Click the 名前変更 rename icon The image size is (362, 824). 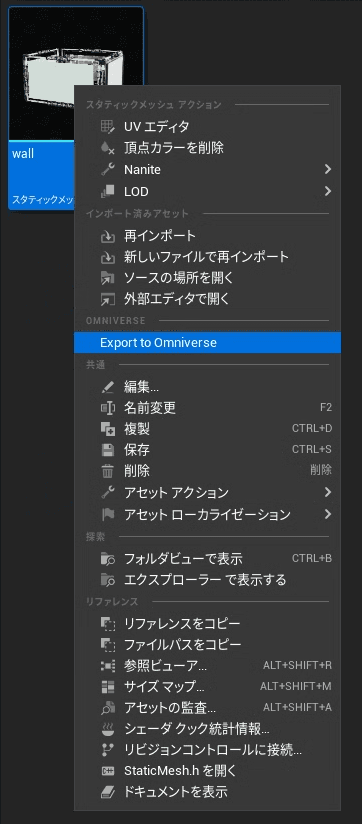pos(107,407)
